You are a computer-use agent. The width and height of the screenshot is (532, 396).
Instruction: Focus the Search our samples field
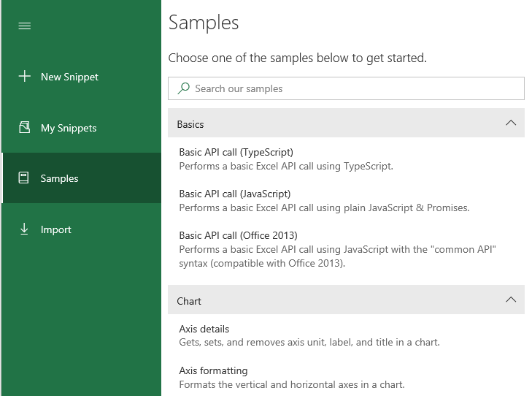(350, 88)
